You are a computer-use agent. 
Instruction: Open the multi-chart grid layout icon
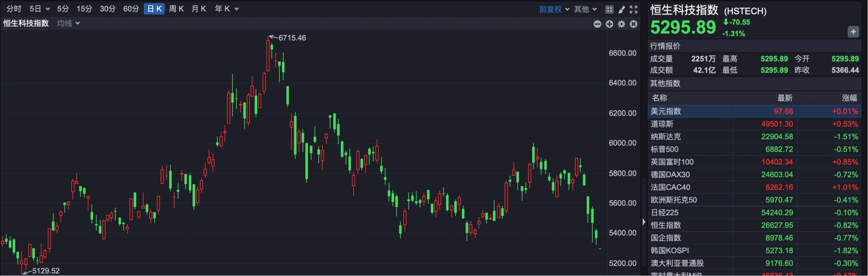pyautogui.click(x=609, y=9)
